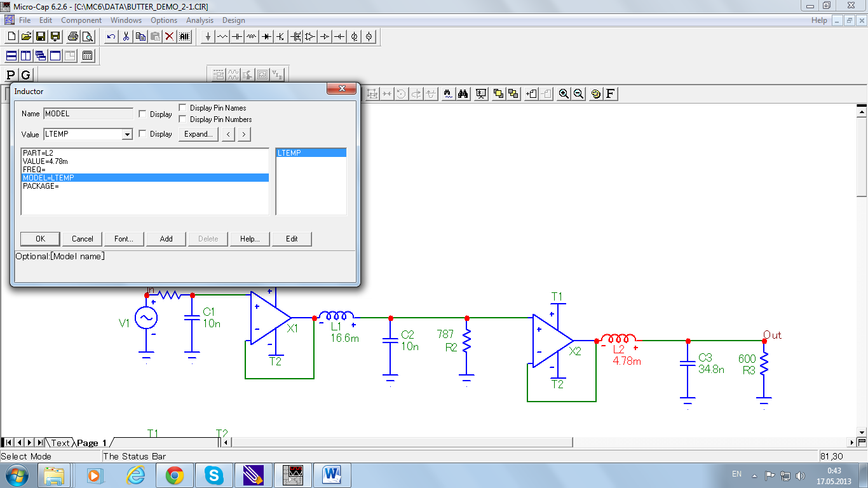
Task: Place a capacitor component
Action: pyautogui.click(x=237, y=37)
